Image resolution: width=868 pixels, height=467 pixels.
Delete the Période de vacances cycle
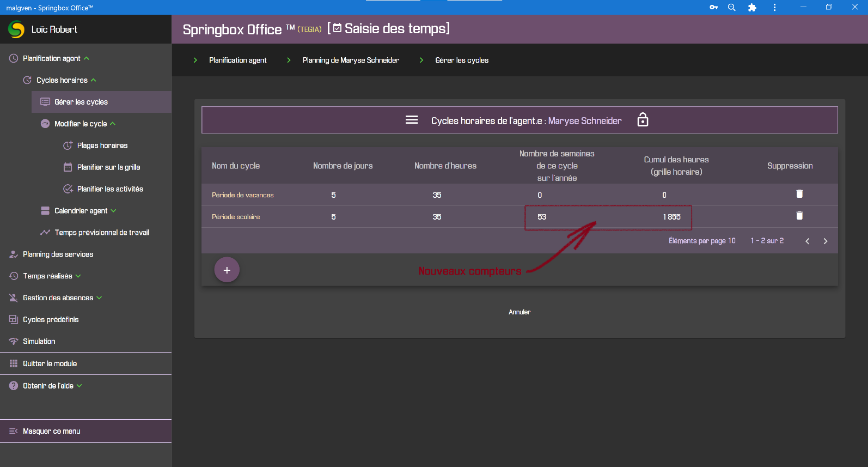tap(799, 194)
